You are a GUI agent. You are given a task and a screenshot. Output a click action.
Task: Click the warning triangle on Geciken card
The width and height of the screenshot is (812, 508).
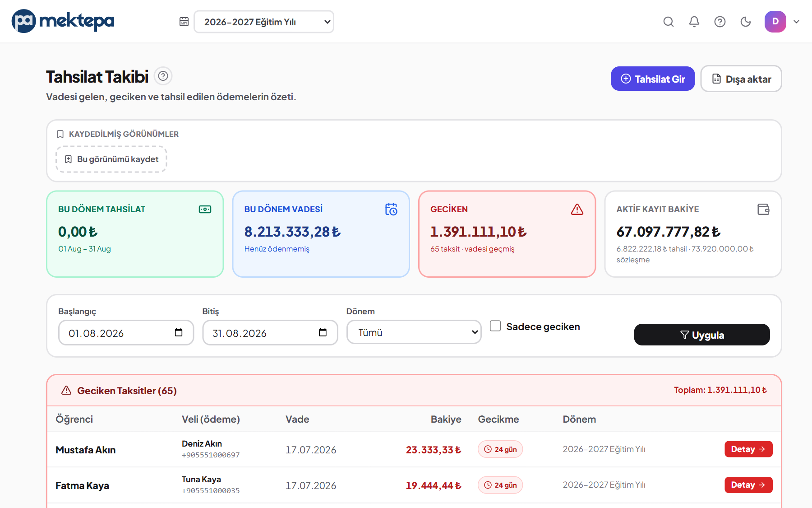click(x=577, y=209)
